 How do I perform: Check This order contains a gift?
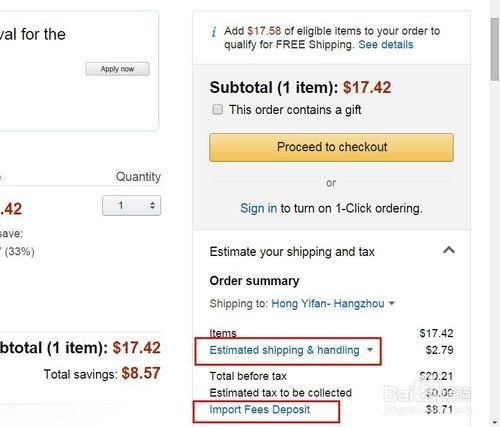point(217,109)
